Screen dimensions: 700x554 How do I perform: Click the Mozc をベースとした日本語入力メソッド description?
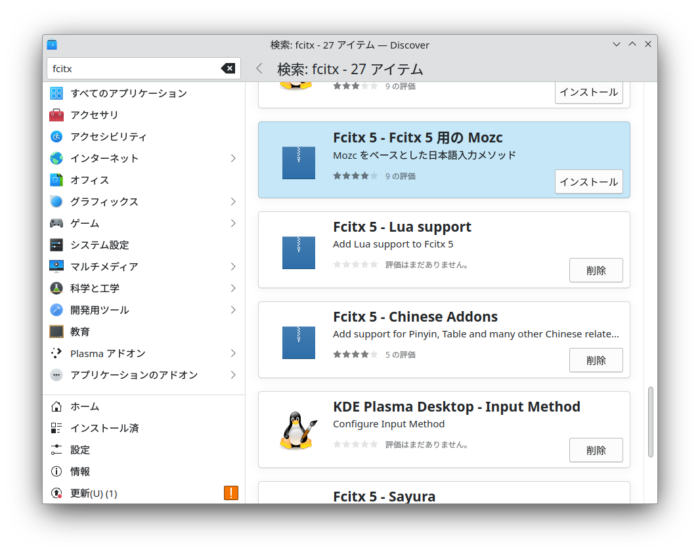pyautogui.click(x=424, y=155)
